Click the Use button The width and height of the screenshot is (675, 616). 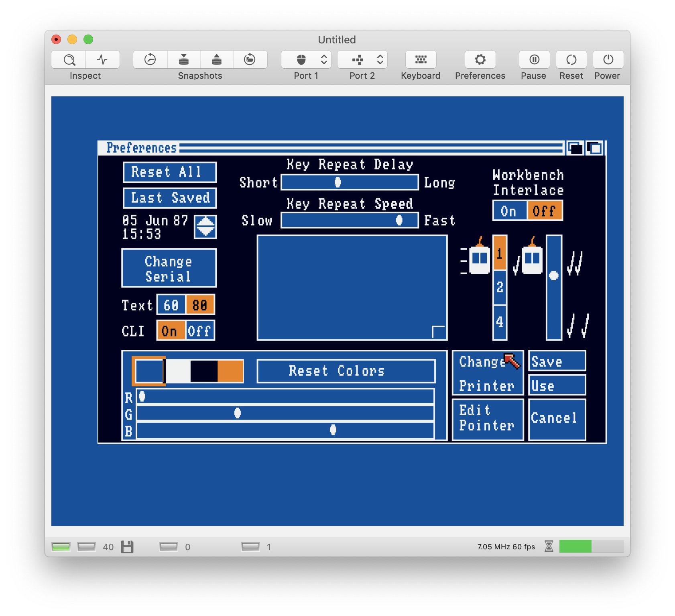(x=557, y=385)
